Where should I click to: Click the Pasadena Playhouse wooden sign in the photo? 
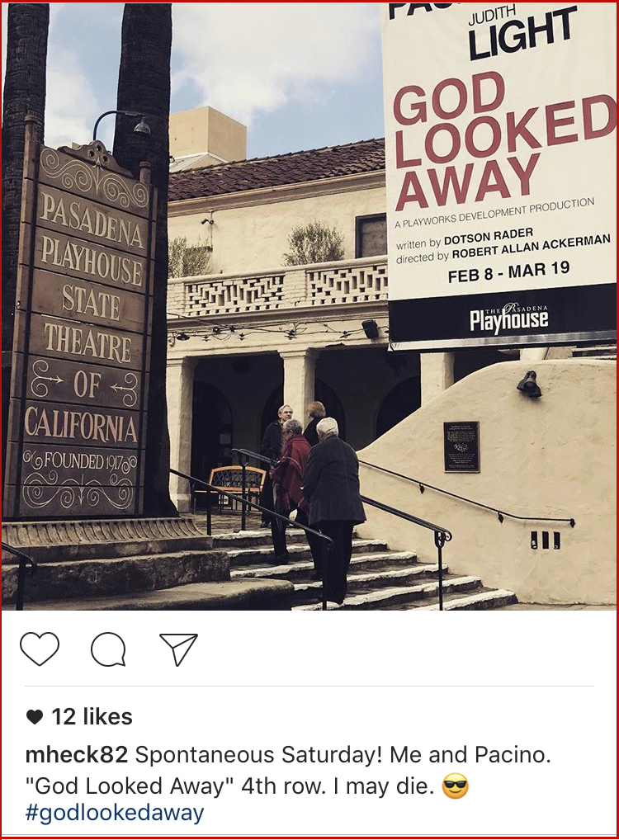pos(85,333)
